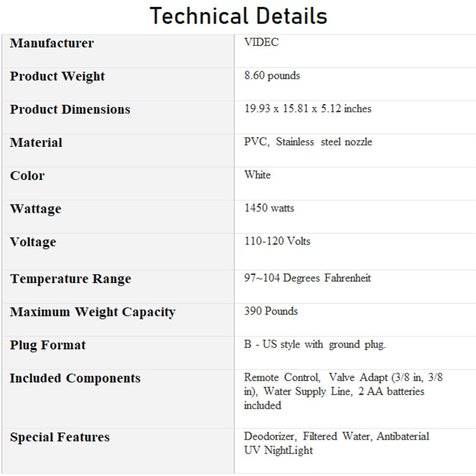Select the Product Dimensions label
The width and height of the screenshot is (476, 476).
point(70,109)
